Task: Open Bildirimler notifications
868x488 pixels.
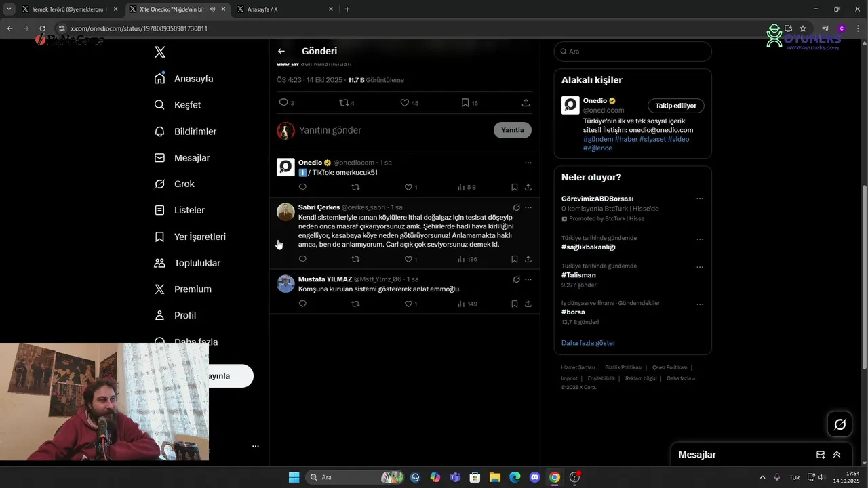Action: (185, 131)
